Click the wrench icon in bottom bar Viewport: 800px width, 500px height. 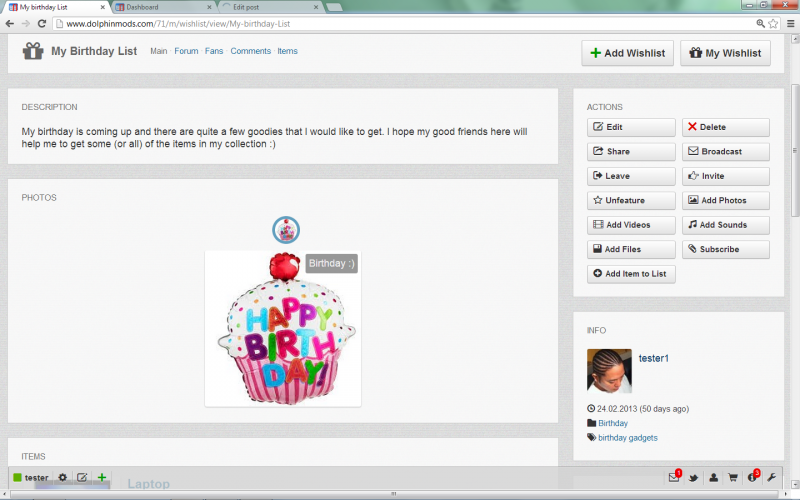tap(771, 478)
